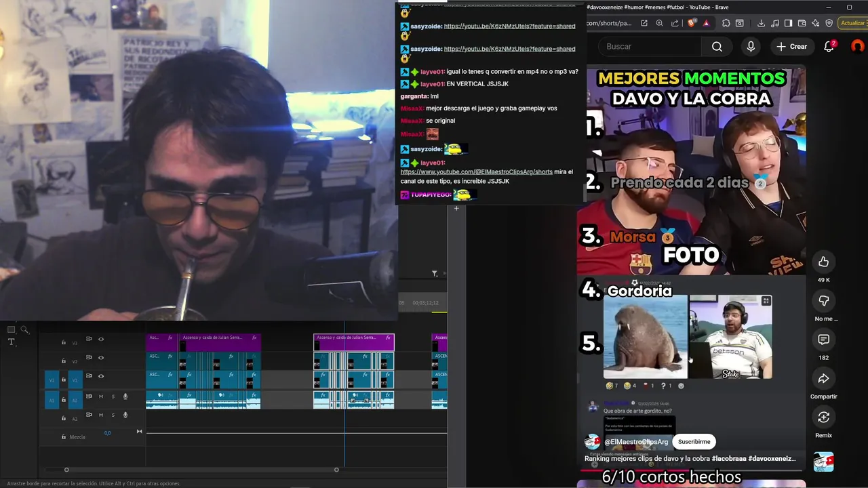Start YouTube voice search microphone
The width and height of the screenshot is (868, 488).
pyautogui.click(x=751, y=47)
